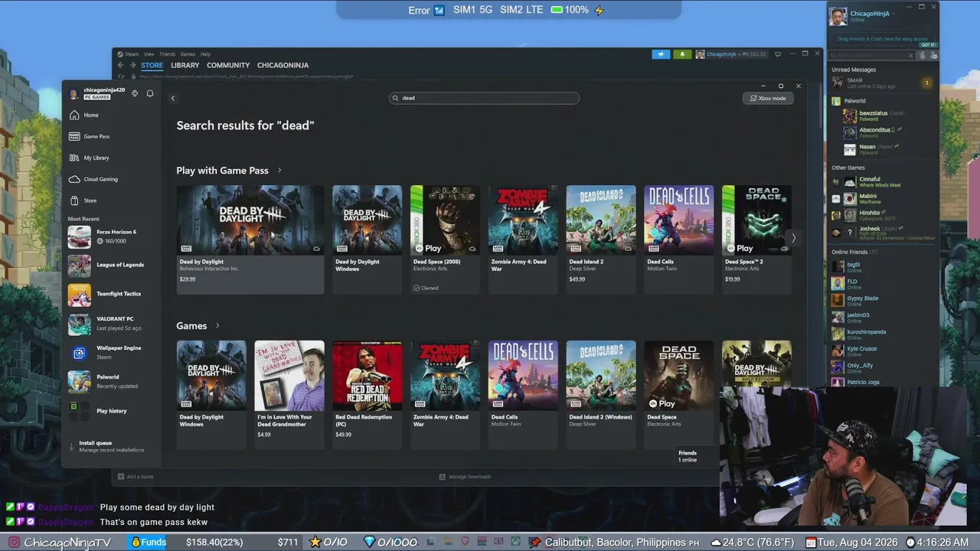Open the status dropdown next to ChicagoNinjA in friends list
Screen dimensions: 980x551
coord(893,14)
